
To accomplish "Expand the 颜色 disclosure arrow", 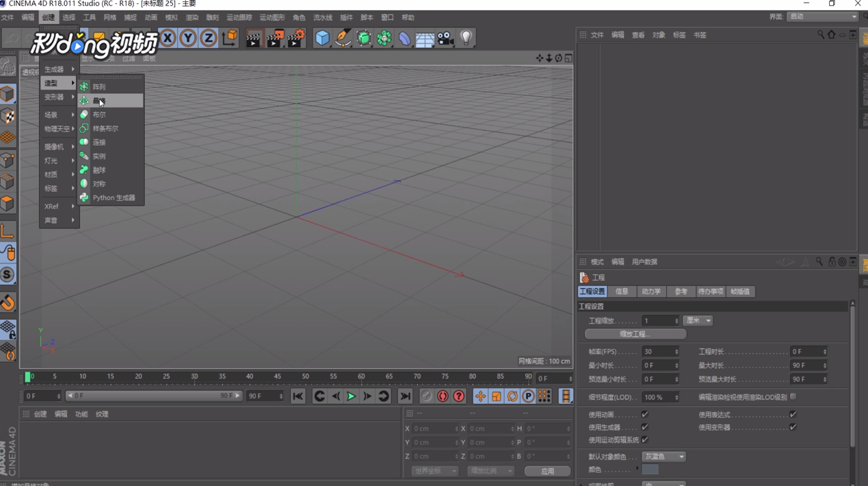I will click(637, 469).
